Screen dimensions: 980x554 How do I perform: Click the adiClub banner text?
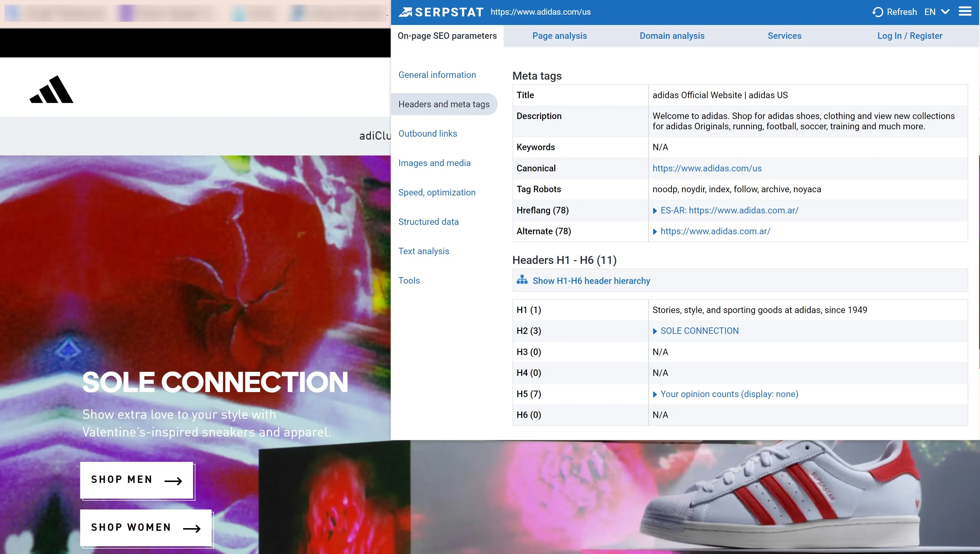(375, 136)
